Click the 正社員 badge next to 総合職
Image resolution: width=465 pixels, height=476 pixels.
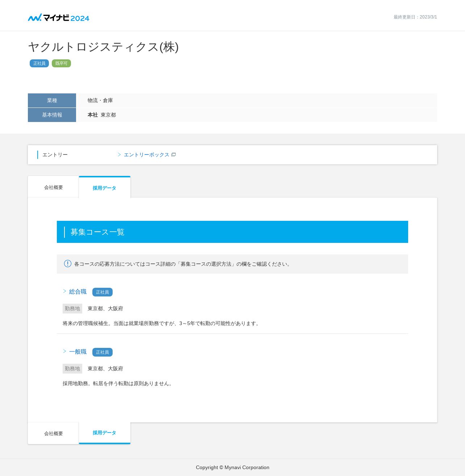[102, 292]
